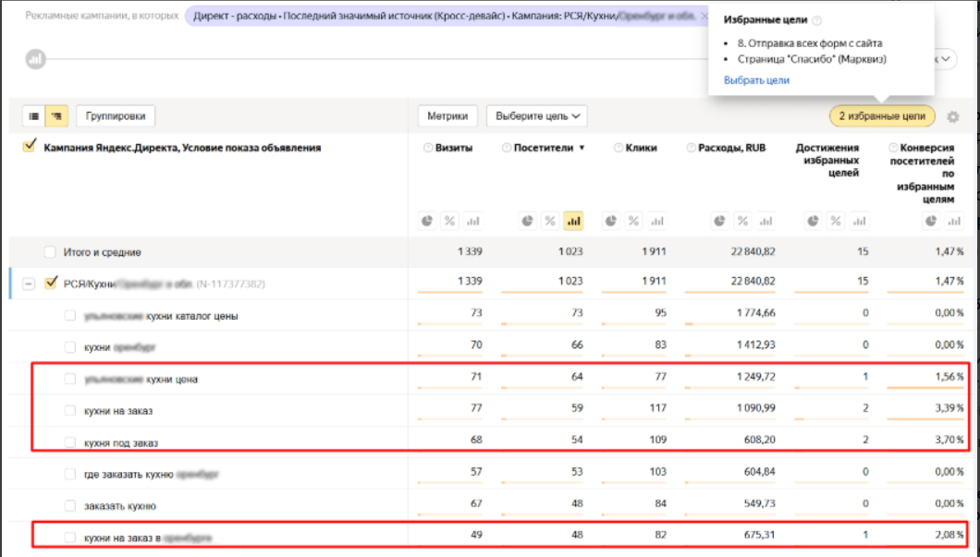Click the Выбрать цели link
The width and height of the screenshot is (980, 557).
pos(756,80)
